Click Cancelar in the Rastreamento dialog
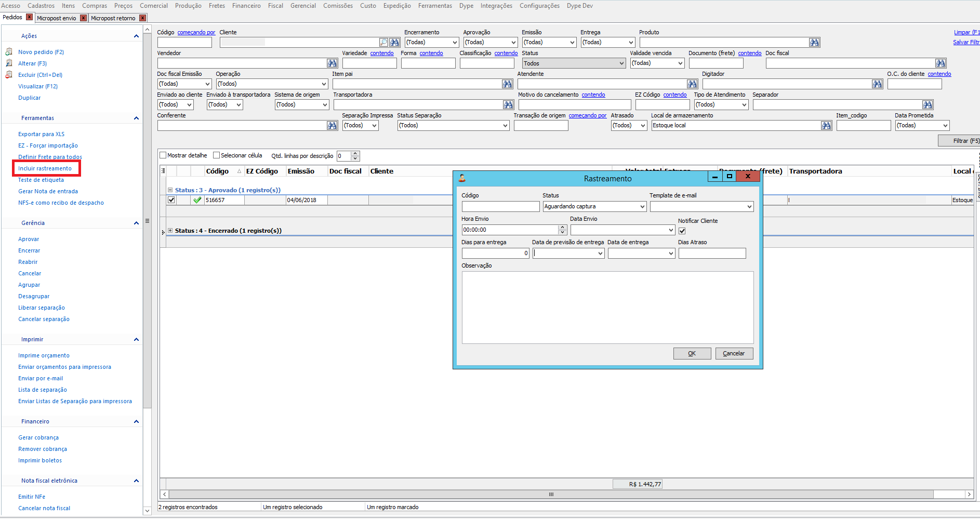This screenshot has width=980, height=519. pos(734,353)
